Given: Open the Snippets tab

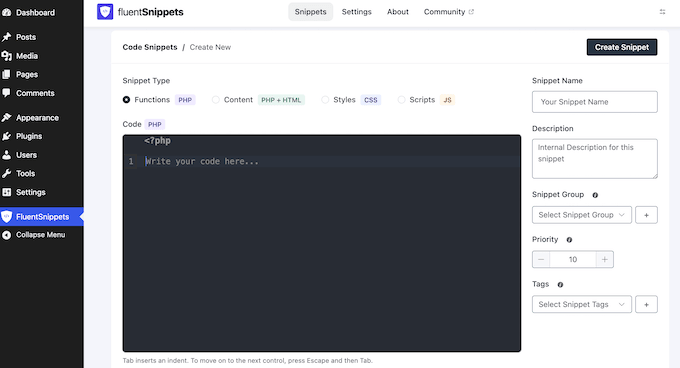Looking at the screenshot, I should tap(311, 12).
